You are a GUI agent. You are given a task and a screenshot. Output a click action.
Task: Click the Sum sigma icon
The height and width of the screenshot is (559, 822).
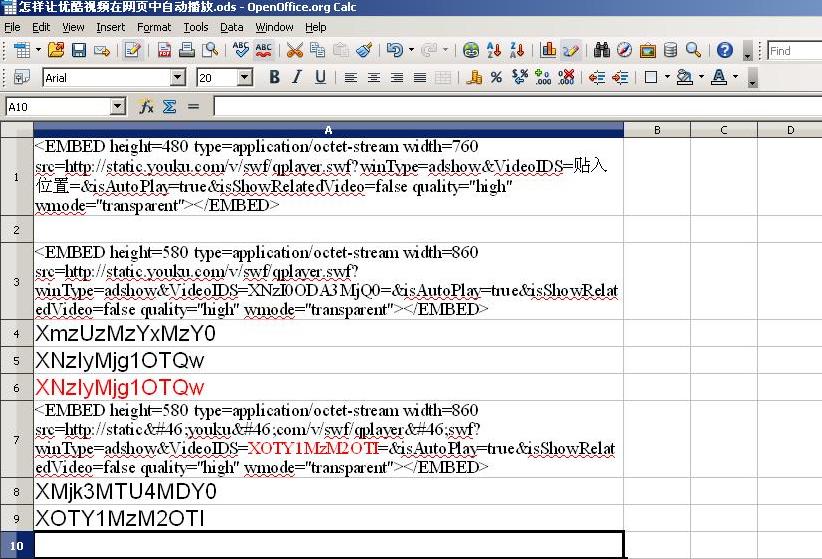[169, 107]
